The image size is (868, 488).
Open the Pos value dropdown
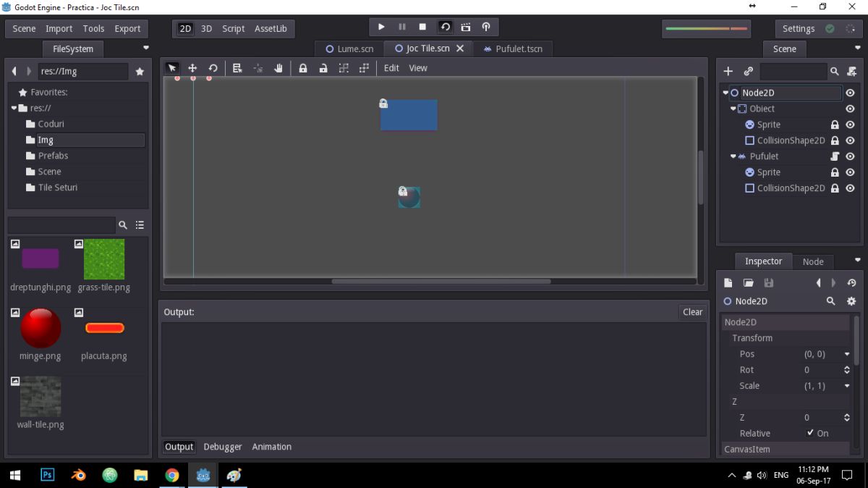[x=847, y=354]
